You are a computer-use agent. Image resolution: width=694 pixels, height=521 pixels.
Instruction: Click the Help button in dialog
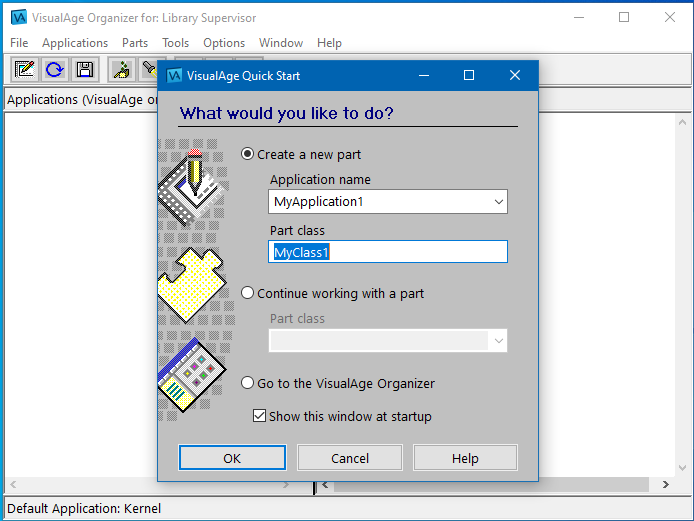[465, 458]
